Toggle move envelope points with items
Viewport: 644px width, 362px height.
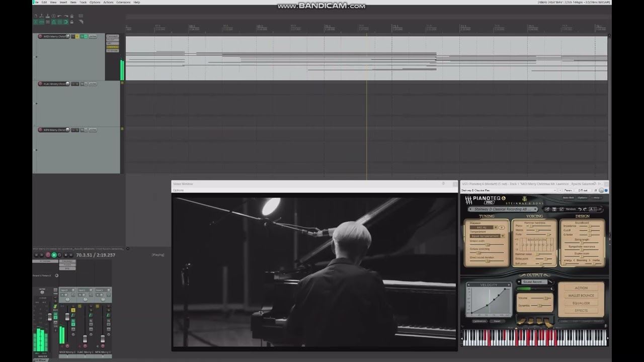pyautogui.click(x=54, y=22)
